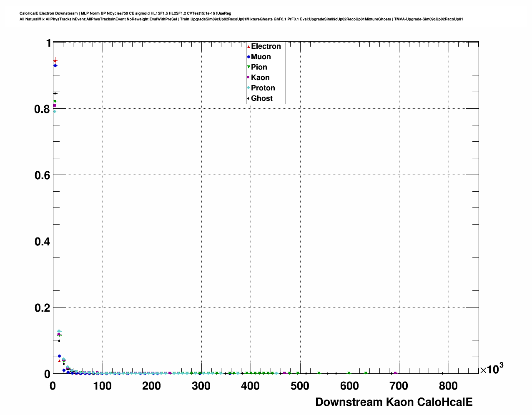Screen dimensions: 532x415
Task: Click the x-axis label 800
Action: pyautogui.click(x=448, y=386)
